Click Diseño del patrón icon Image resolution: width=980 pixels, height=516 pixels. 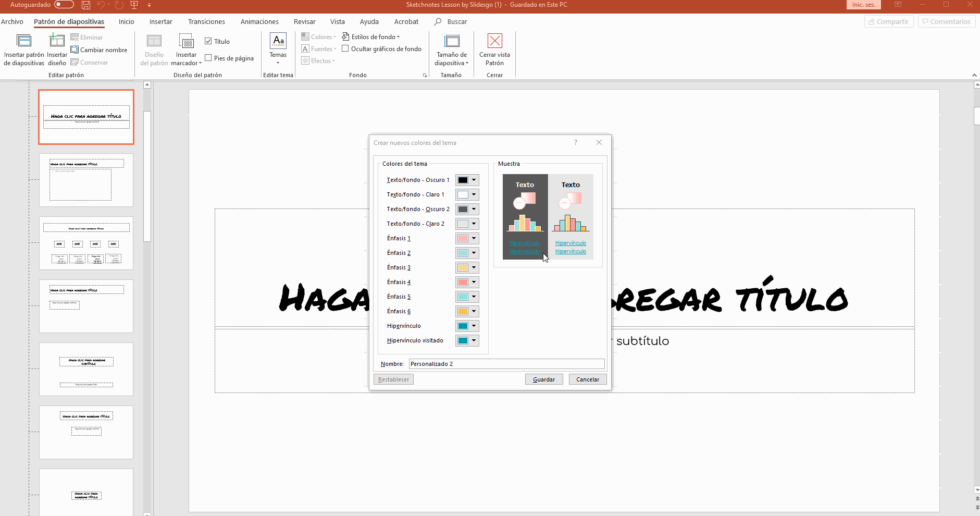pos(154,50)
